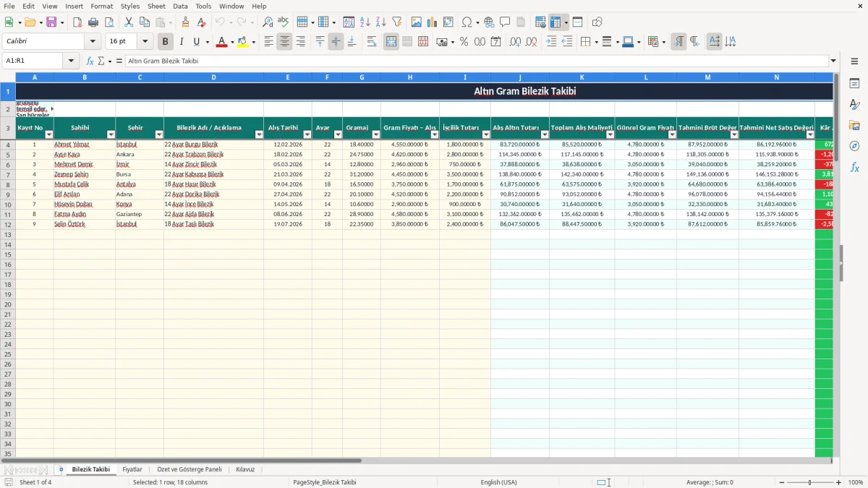Insert a chart
The width and height of the screenshot is (868, 488).
433,22
